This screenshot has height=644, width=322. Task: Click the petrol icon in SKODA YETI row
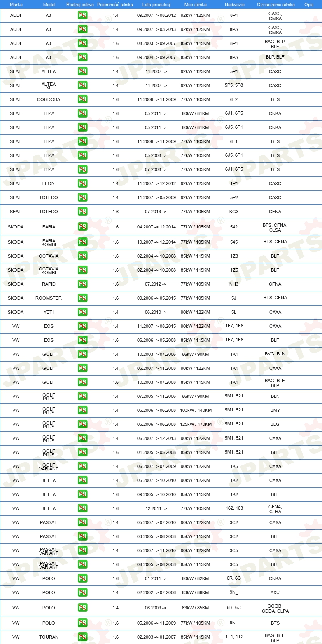tap(82, 312)
